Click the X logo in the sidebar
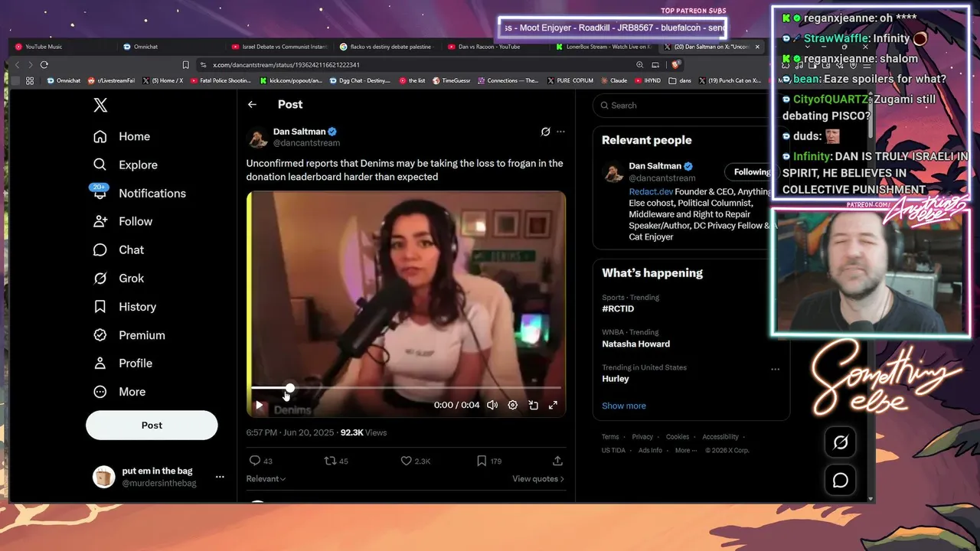The width and height of the screenshot is (980, 551). click(x=100, y=106)
